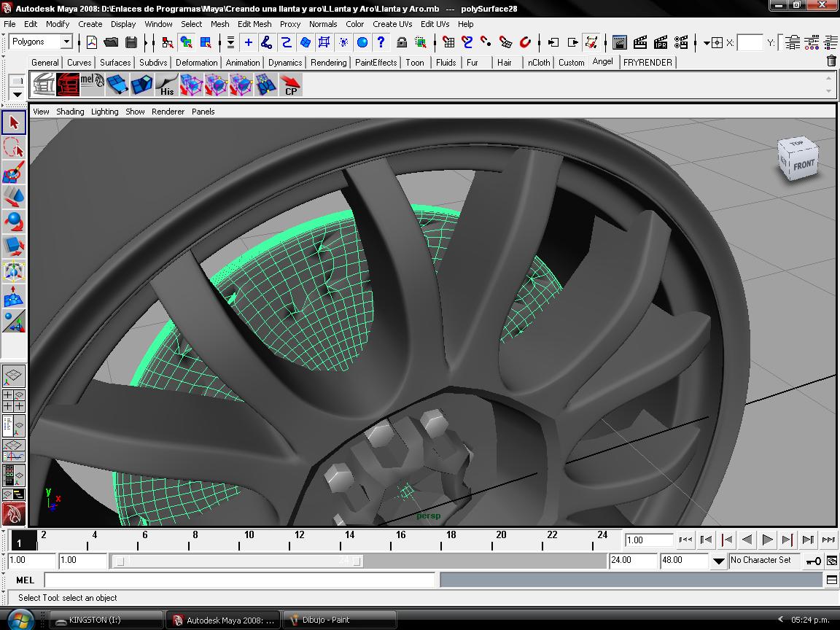The height and width of the screenshot is (630, 840).
Task: Toggle the handles selection mask (plus icon)
Action: coord(249,42)
